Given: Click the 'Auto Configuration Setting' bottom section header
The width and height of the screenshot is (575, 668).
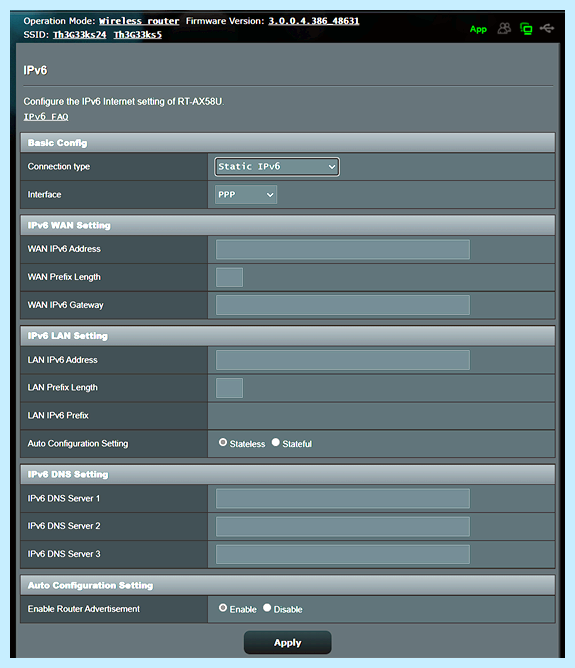Looking at the screenshot, I should pos(288,585).
